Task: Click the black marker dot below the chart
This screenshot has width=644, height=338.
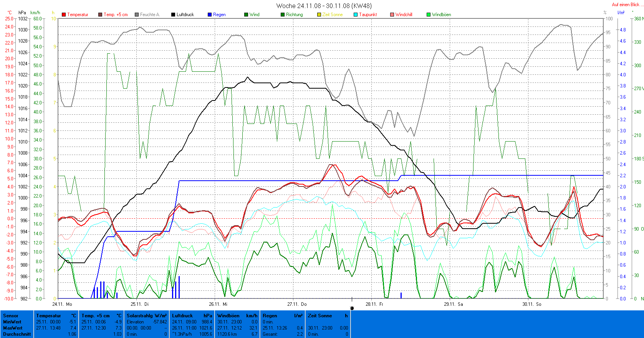Action: click(352, 308)
